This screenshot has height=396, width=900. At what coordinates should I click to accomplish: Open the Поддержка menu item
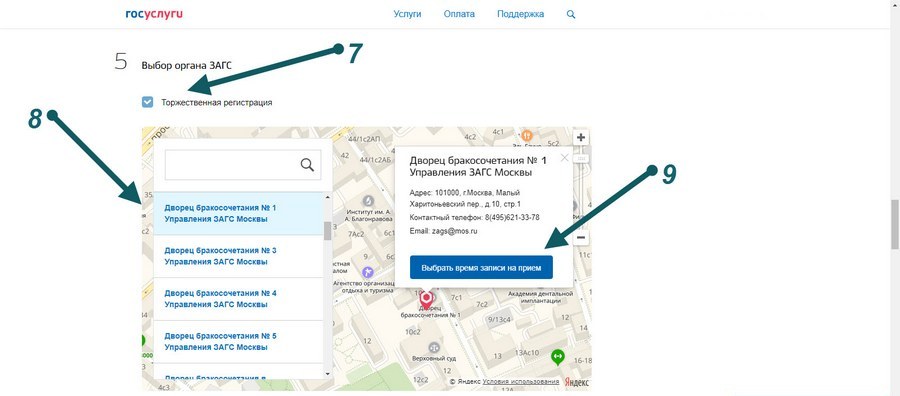coord(521,14)
